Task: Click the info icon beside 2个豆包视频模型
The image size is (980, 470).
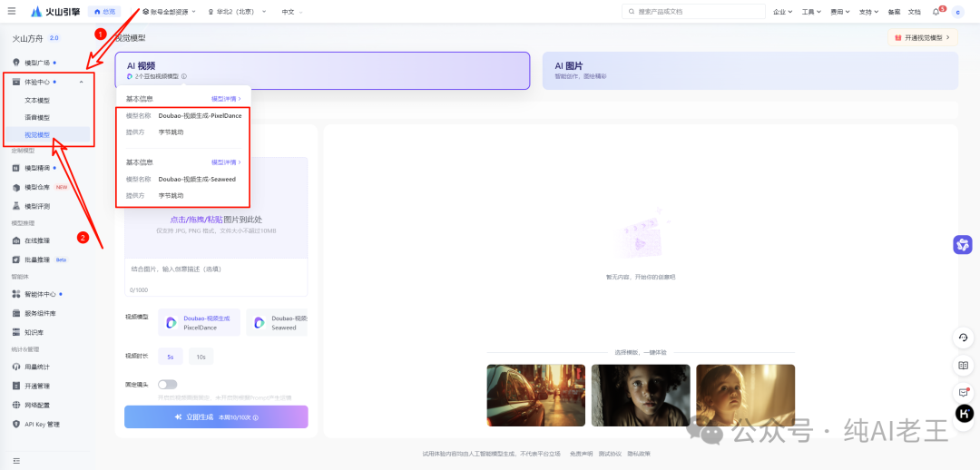Action: click(183, 76)
